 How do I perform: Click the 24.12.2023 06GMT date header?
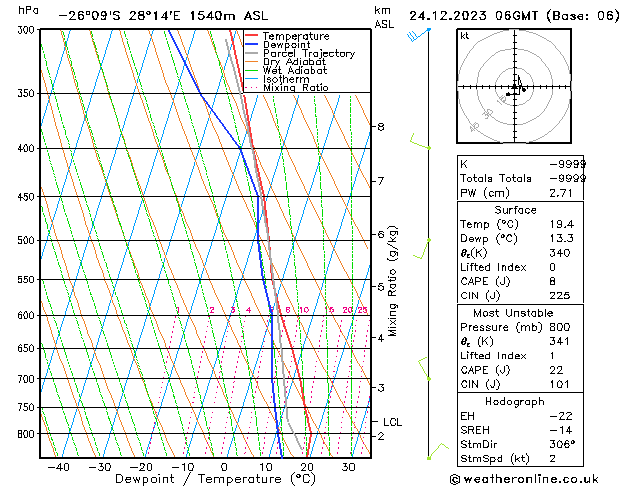pos(474,16)
